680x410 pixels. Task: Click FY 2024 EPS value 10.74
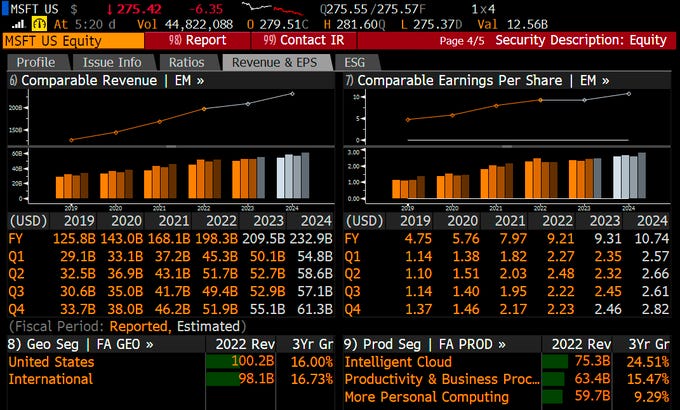(x=652, y=239)
